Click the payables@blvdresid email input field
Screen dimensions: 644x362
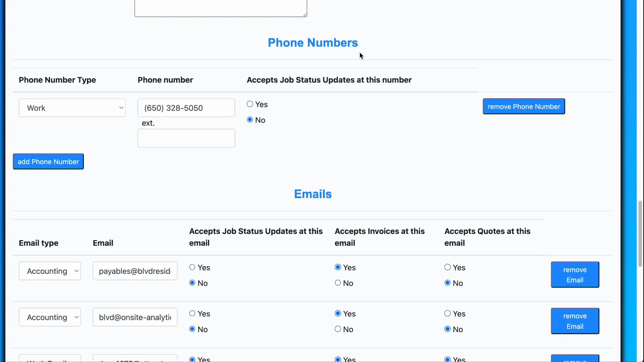pos(135,271)
